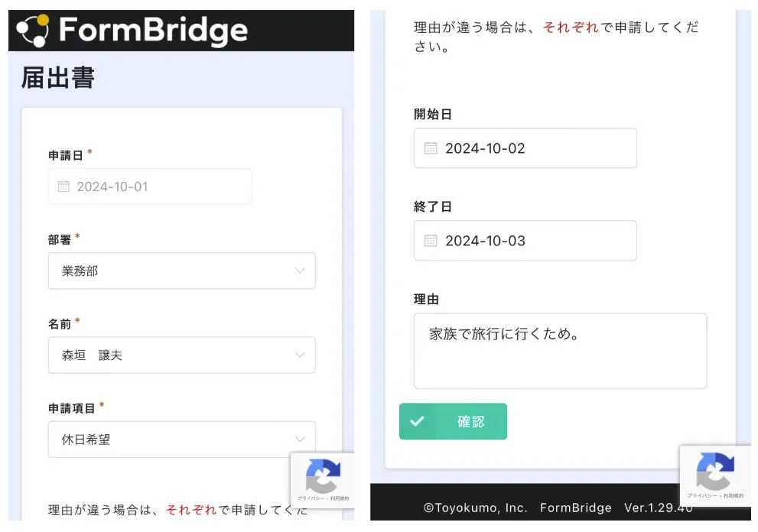Expand chevron arrow of 名前 select
Screen dimensions: 758x532
coord(300,355)
